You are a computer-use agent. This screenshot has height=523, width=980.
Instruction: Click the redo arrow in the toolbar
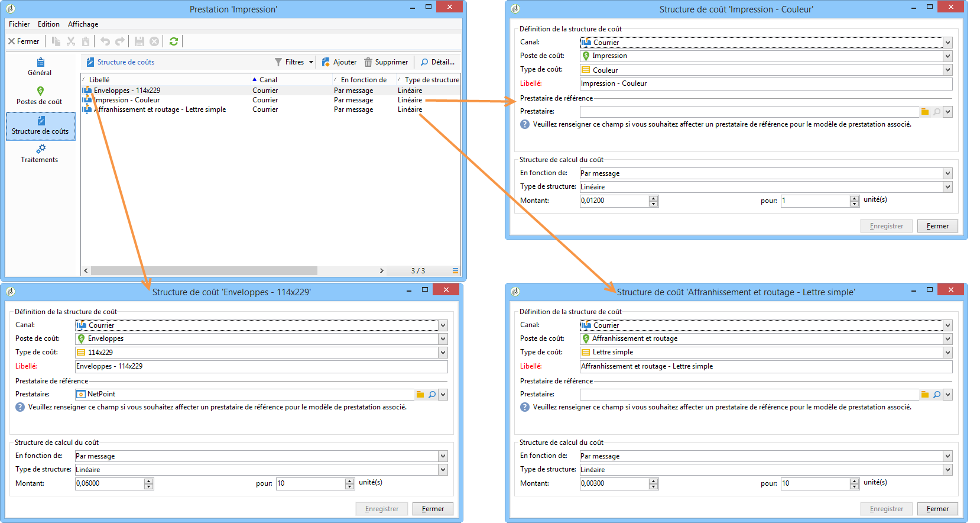[120, 41]
